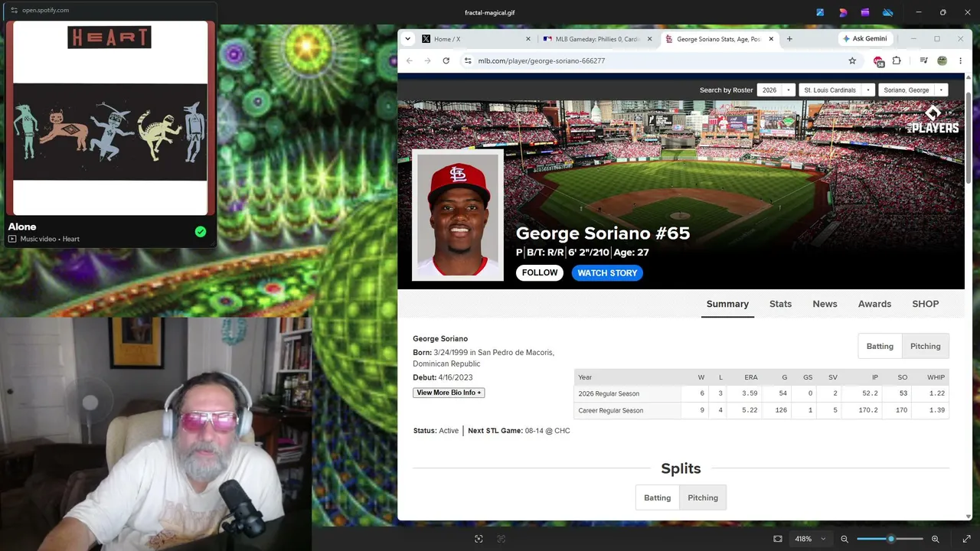Open the 2026 year roster dropdown
Image resolution: width=980 pixels, height=551 pixels.
point(776,90)
